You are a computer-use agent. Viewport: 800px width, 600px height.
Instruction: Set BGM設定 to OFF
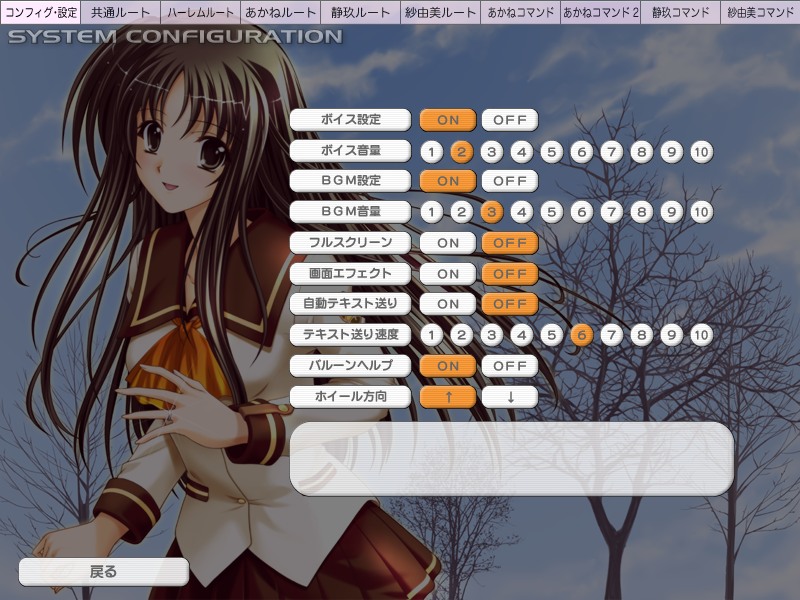(x=510, y=181)
